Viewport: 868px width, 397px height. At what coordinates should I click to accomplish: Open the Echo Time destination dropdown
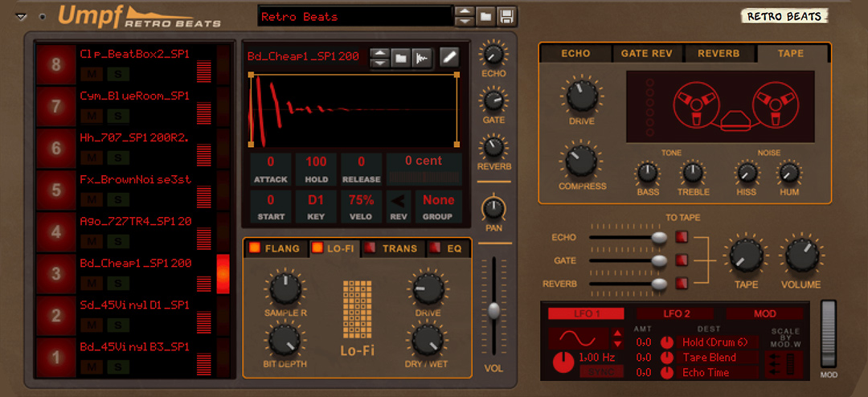tap(718, 373)
